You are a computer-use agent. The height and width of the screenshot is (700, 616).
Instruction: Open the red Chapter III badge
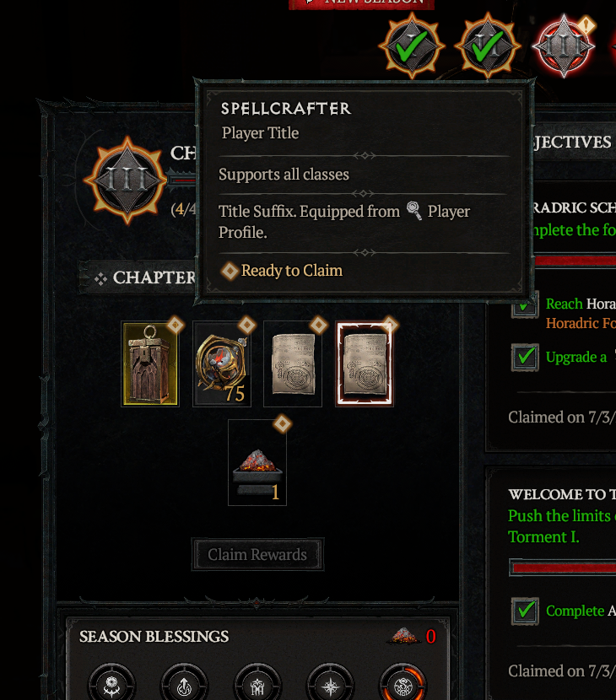564,46
